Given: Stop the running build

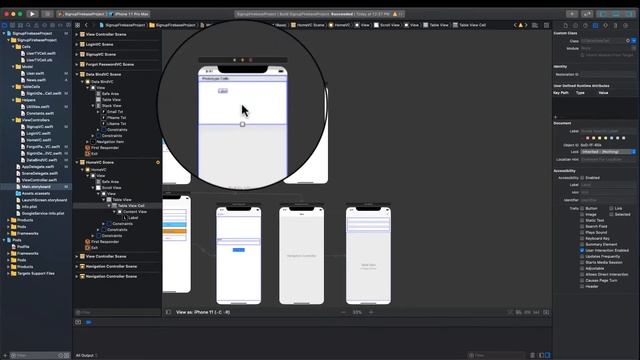Looking at the screenshot, I should coord(47,14).
